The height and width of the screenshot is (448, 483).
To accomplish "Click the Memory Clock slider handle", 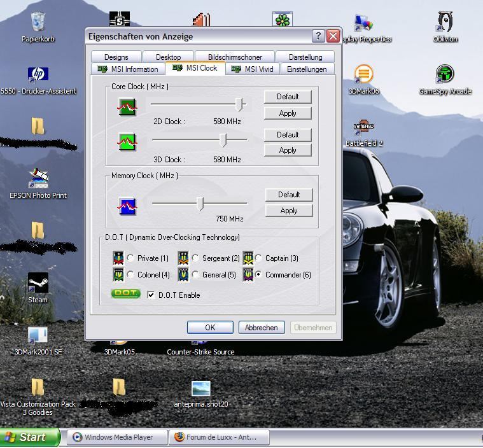I will click(x=200, y=204).
